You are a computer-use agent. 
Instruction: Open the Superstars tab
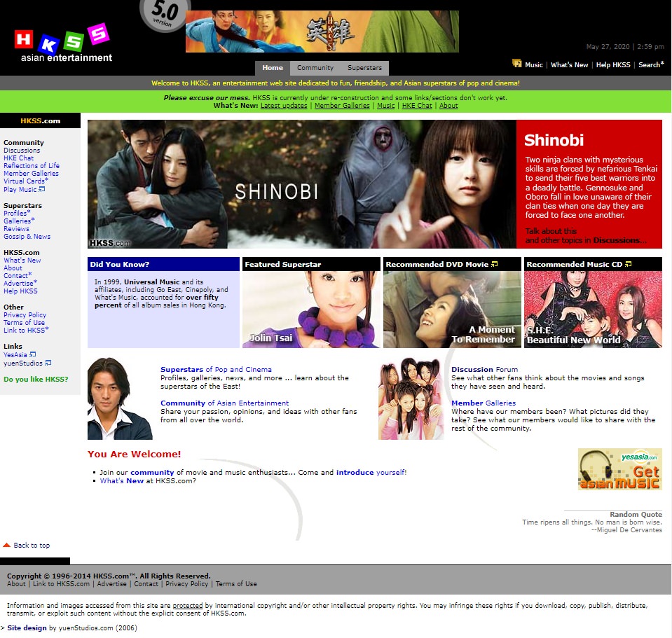[x=364, y=68]
